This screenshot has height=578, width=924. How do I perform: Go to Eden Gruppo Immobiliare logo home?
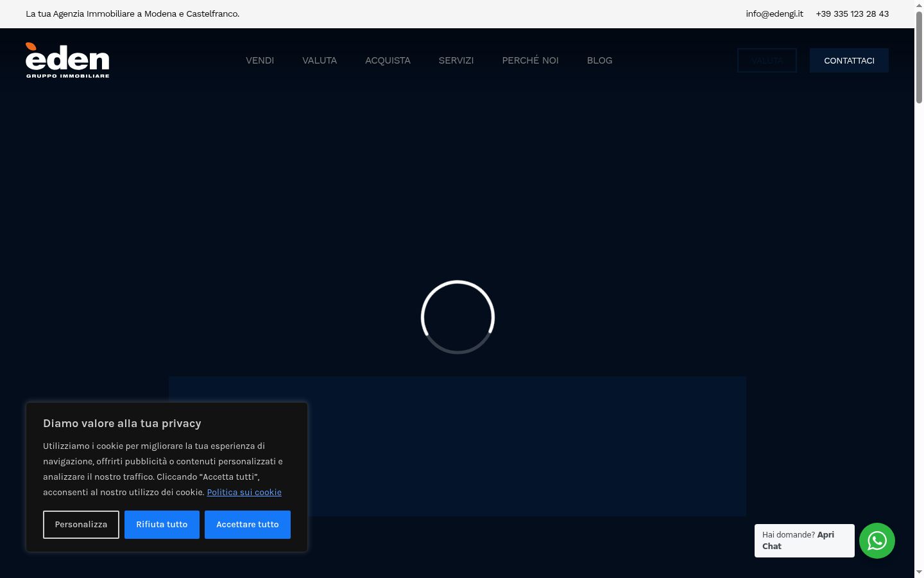point(67,60)
